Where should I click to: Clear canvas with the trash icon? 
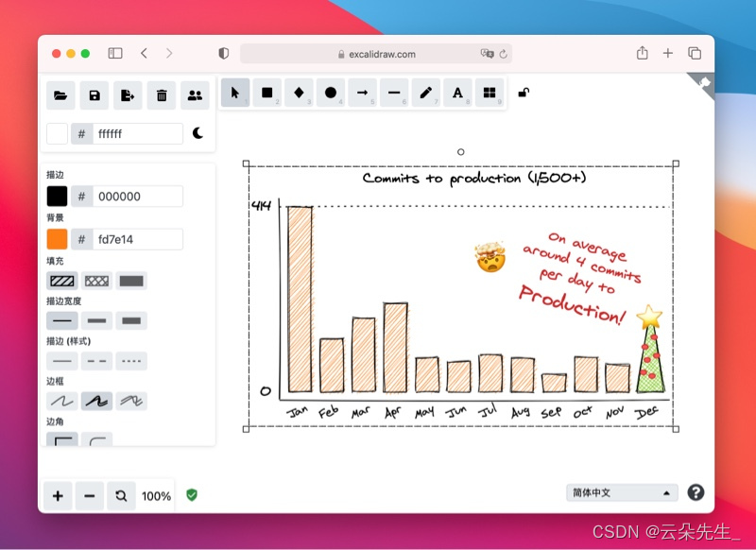(162, 95)
